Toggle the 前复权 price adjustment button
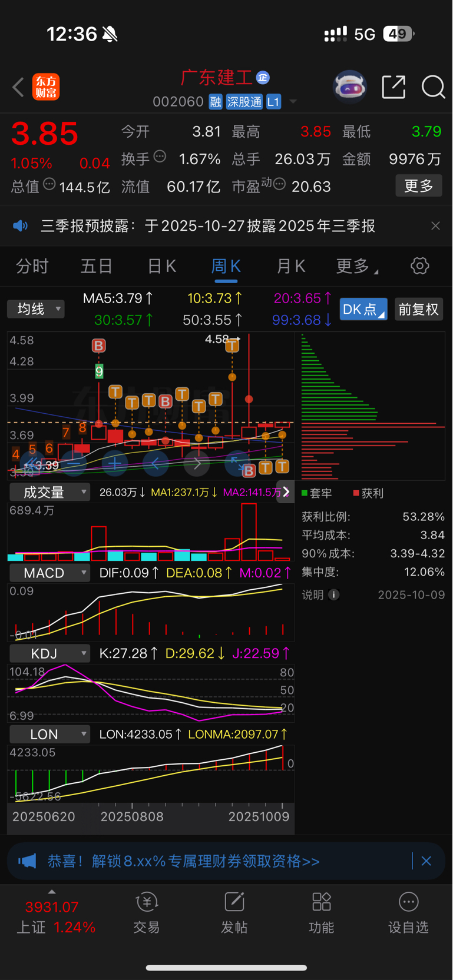453x980 pixels. [x=418, y=310]
